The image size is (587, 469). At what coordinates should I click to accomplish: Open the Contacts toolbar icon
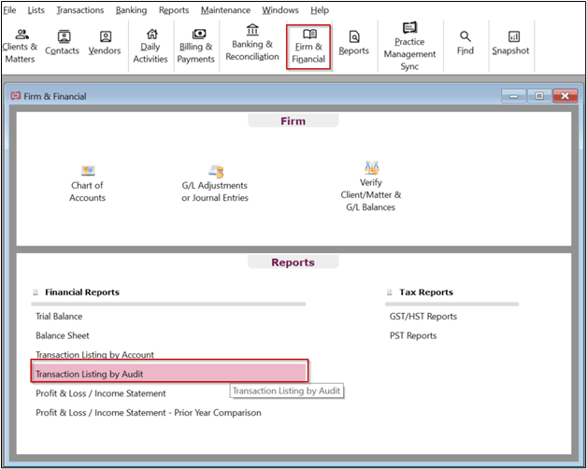click(62, 43)
